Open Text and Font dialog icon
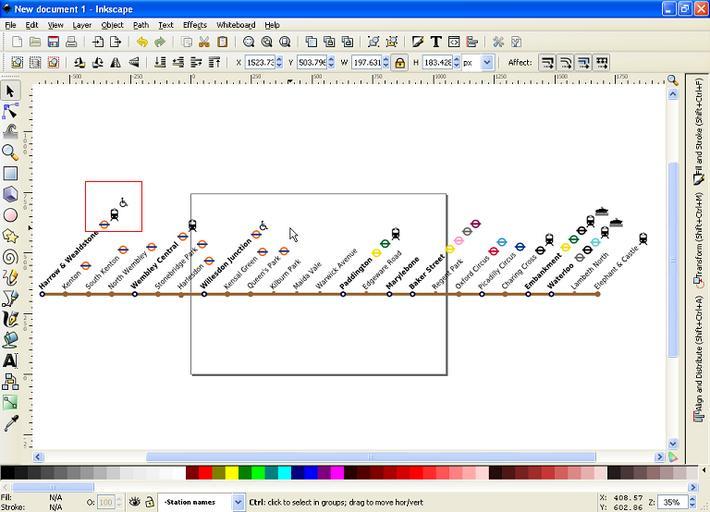This screenshot has height=512, width=710. tap(436, 42)
